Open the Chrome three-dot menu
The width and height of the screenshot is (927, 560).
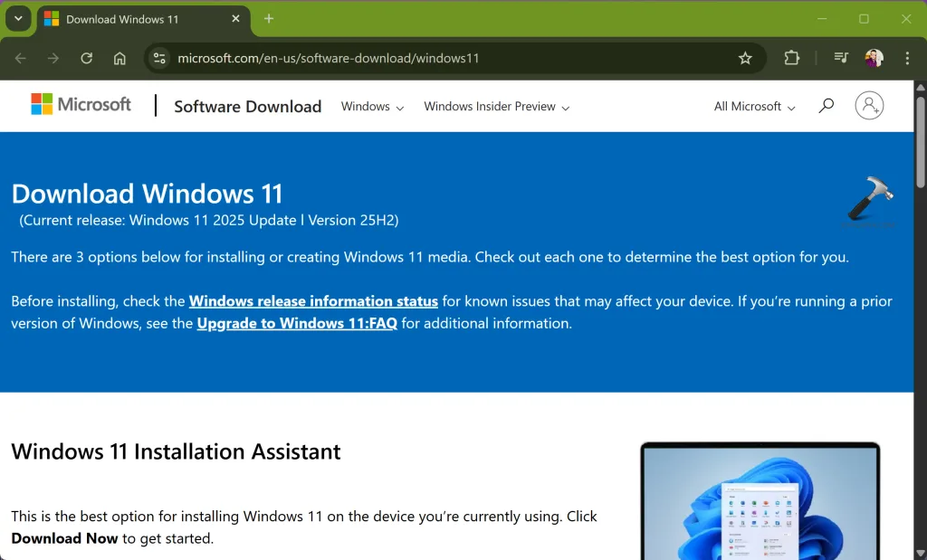pos(907,58)
